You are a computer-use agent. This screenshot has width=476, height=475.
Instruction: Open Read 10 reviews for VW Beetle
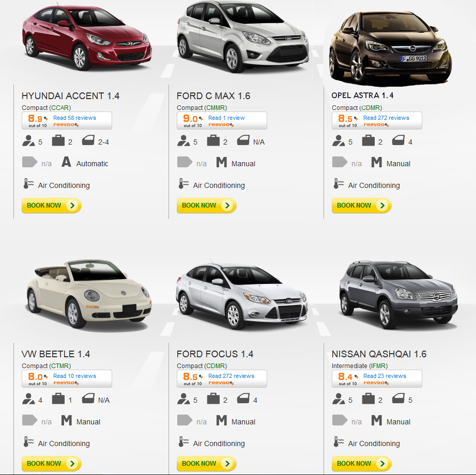74,376
